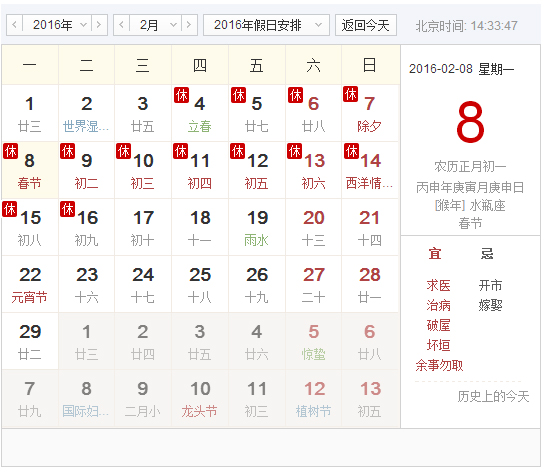
Task: Open the 2月 month dropdown
Action: pos(155,25)
